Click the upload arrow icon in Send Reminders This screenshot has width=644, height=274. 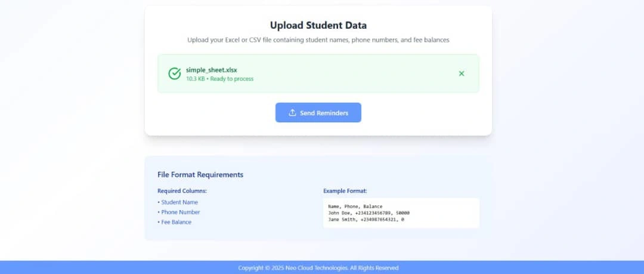[292, 113]
